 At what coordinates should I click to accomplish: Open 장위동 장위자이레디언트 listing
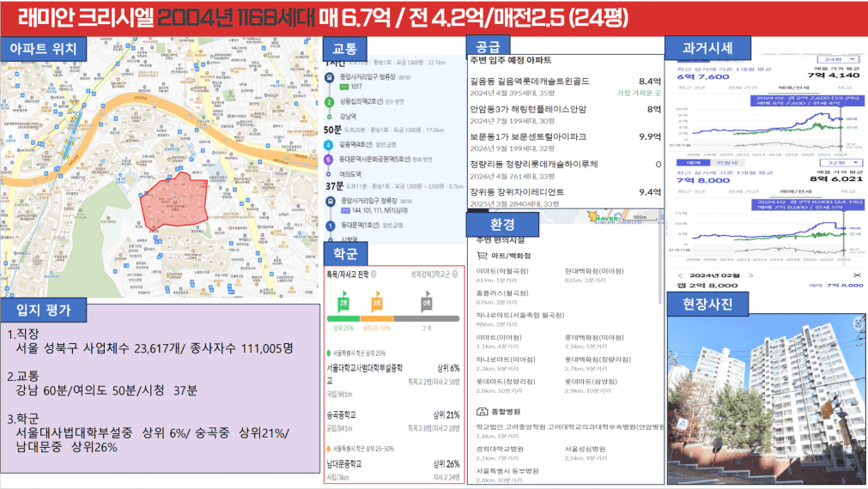click(x=565, y=197)
